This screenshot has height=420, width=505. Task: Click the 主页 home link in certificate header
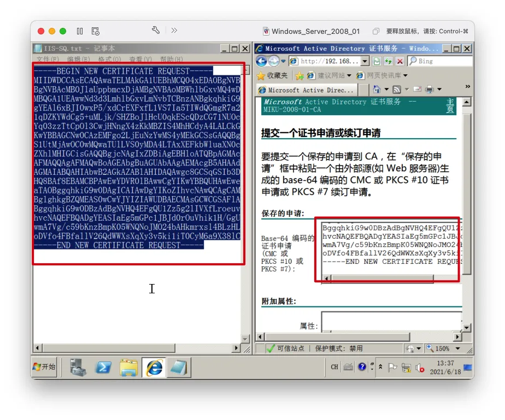[x=450, y=105]
